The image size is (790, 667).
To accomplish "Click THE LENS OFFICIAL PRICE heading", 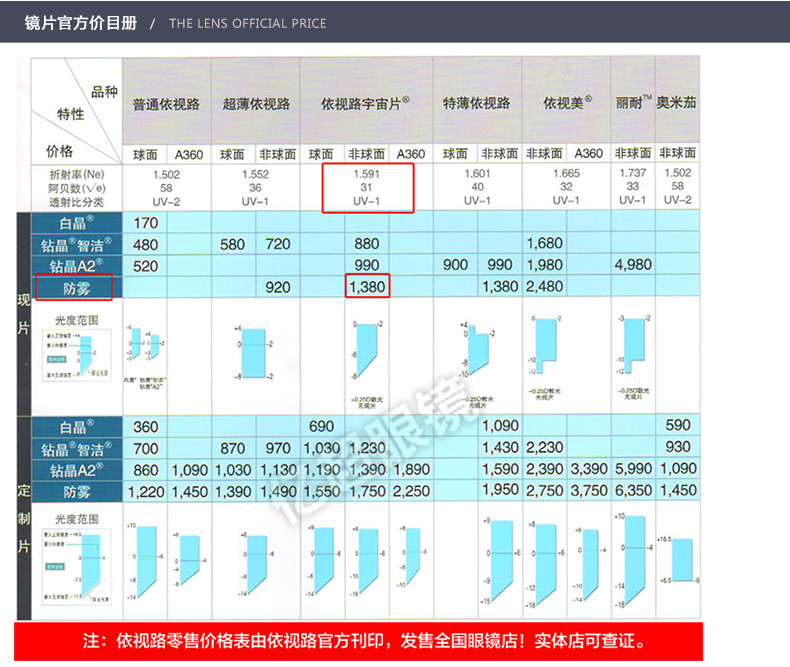I will pyautogui.click(x=247, y=23).
